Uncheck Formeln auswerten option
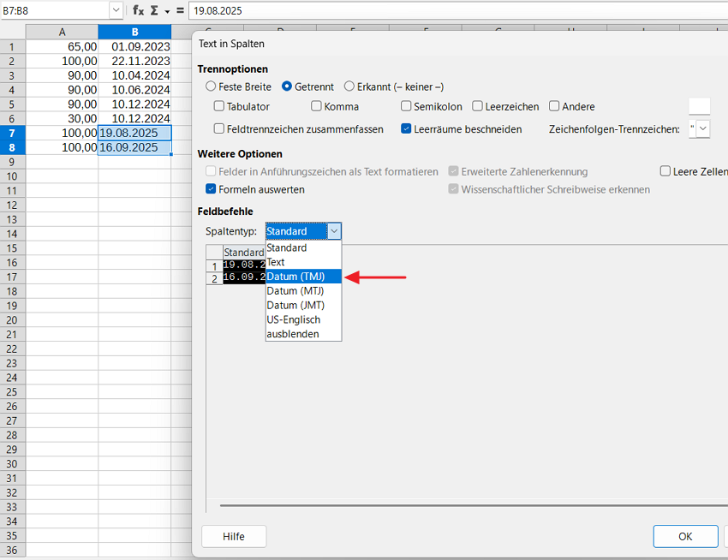Image resolution: width=728 pixels, height=560 pixels. [x=212, y=189]
